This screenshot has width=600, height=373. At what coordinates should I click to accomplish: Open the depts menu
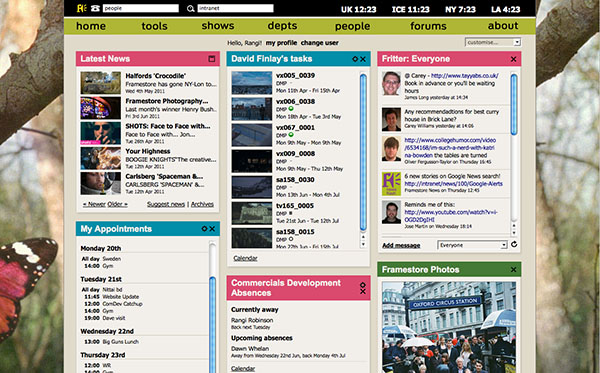[282, 26]
